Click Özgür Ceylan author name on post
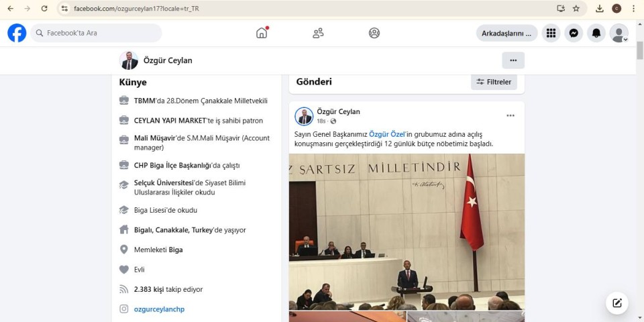Viewport: 644px width, 322px height. coord(338,112)
